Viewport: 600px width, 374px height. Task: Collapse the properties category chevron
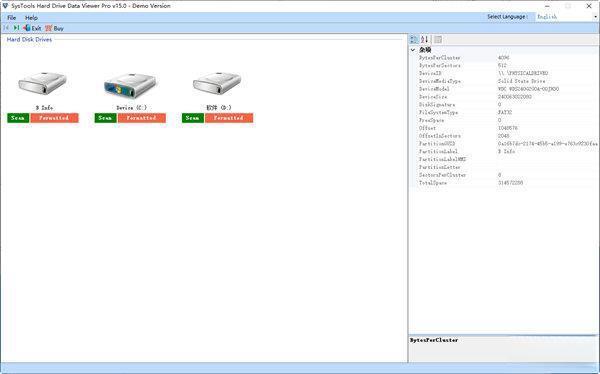click(413, 50)
